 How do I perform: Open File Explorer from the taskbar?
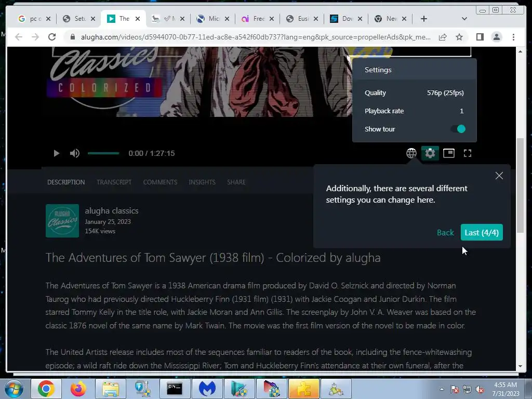pyautogui.click(x=111, y=389)
